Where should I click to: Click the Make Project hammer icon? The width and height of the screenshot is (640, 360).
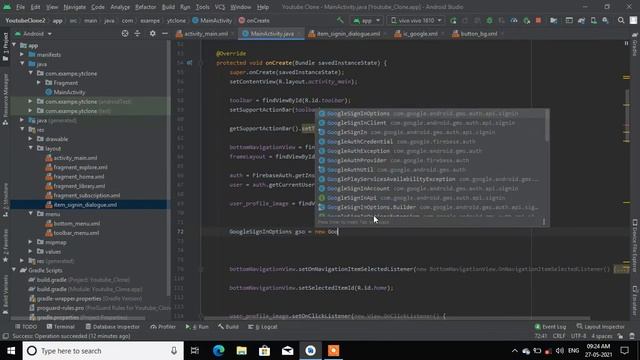[340, 20]
